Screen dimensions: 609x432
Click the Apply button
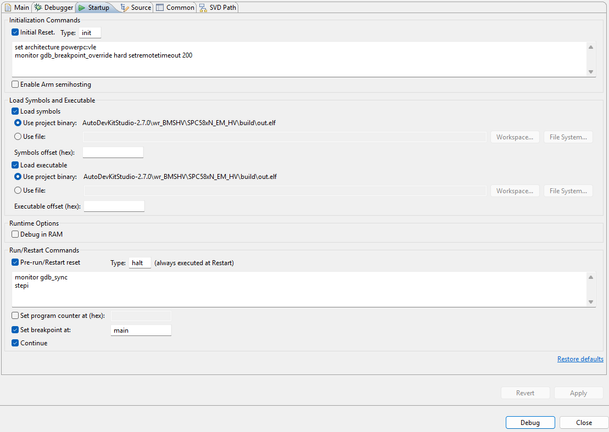(x=578, y=393)
